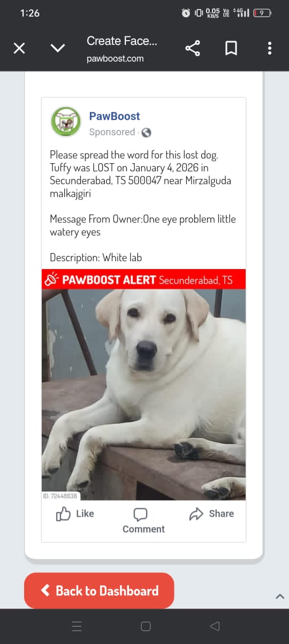Tap the globe audience icon beside Sponsored
Viewport: 289px width, 644px height.
tap(146, 132)
